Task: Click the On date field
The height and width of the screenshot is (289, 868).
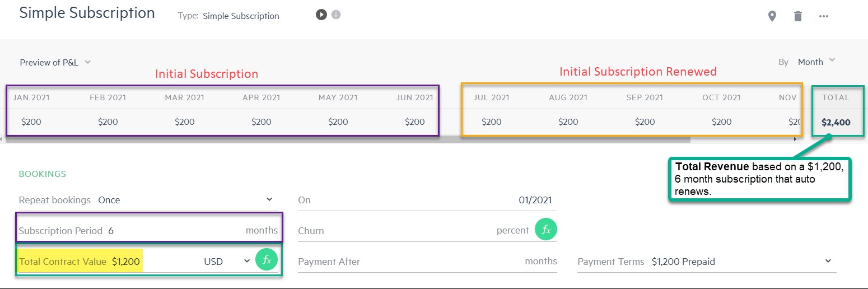Action: point(428,200)
